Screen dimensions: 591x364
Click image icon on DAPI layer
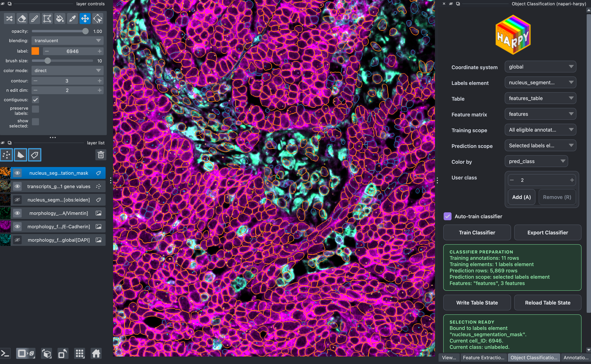click(x=98, y=240)
